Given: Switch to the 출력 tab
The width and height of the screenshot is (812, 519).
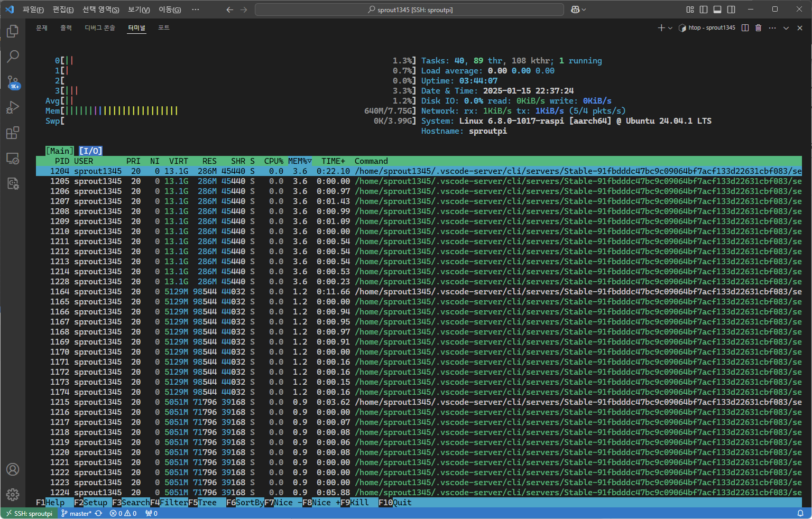Looking at the screenshot, I should pos(66,27).
